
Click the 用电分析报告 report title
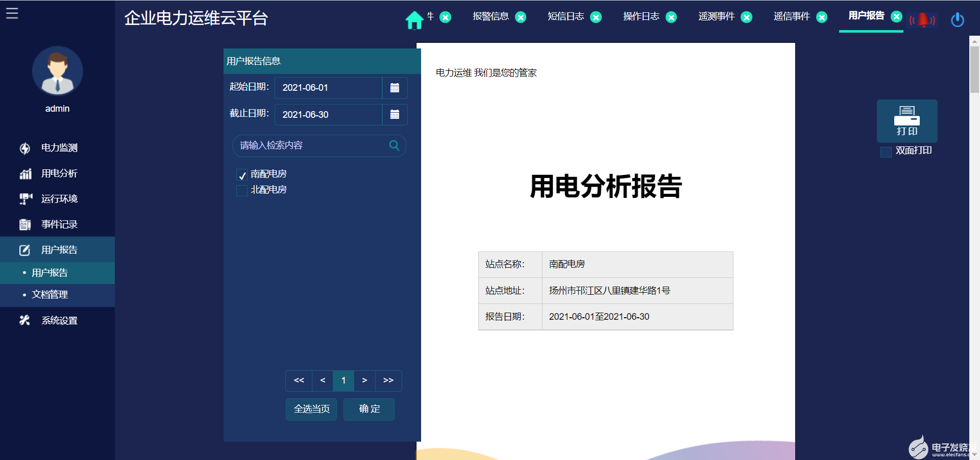pos(606,186)
